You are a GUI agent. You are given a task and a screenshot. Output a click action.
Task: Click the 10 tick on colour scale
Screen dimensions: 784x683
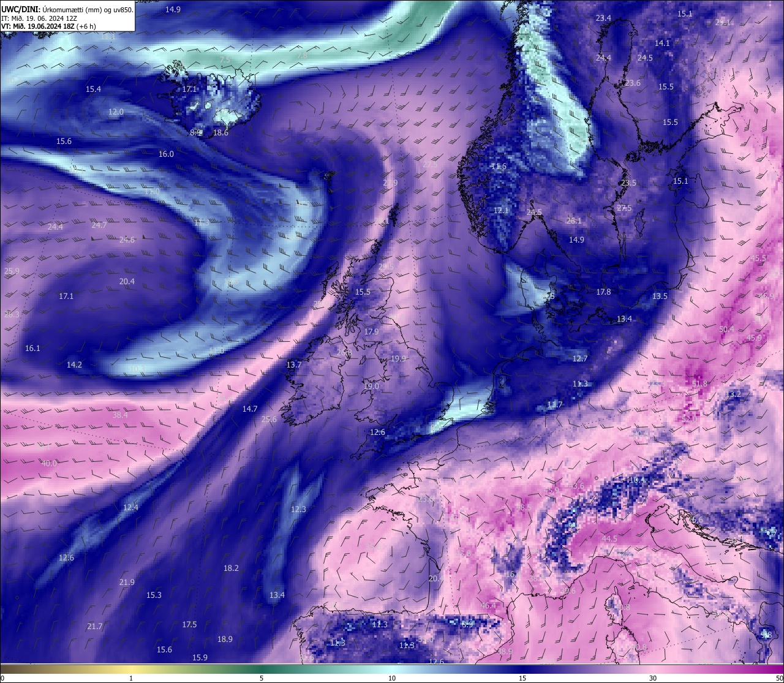pos(392,678)
